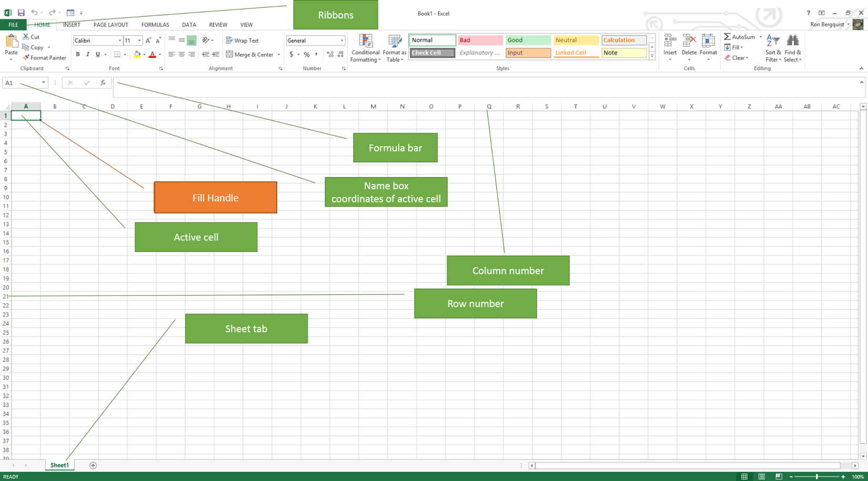The image size is (868, 481).
Task: Toggle Wrap Text
Action: pyautogui.click(x=243, y=40)
